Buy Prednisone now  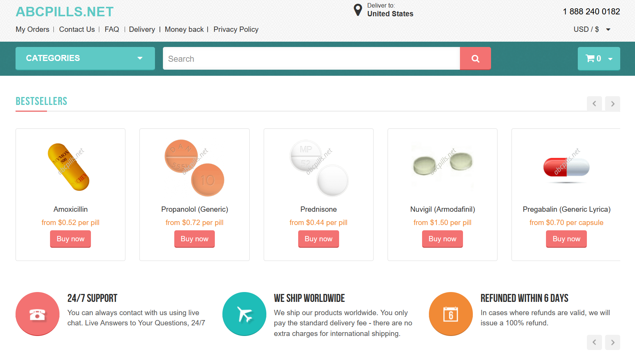(319, 239)
